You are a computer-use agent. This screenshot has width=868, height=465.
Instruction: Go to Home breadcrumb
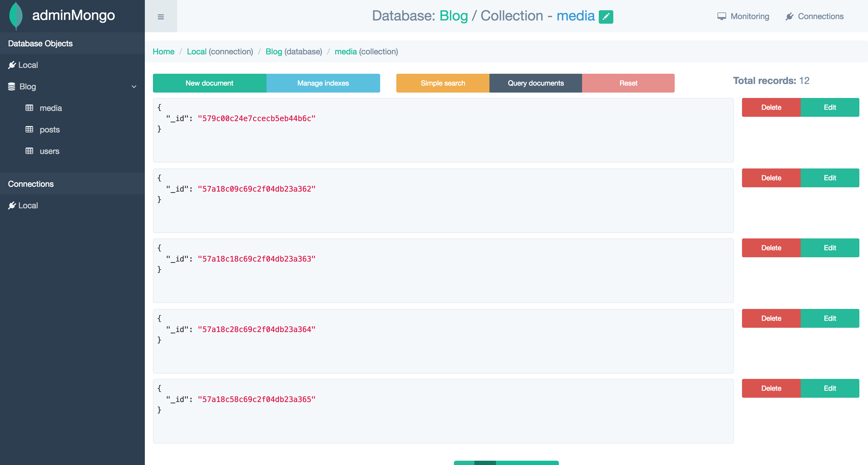[x=163, y=51]
